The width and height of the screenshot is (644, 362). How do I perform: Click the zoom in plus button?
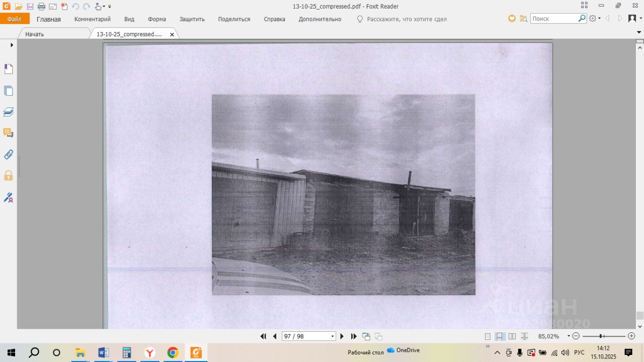(631, 336)
